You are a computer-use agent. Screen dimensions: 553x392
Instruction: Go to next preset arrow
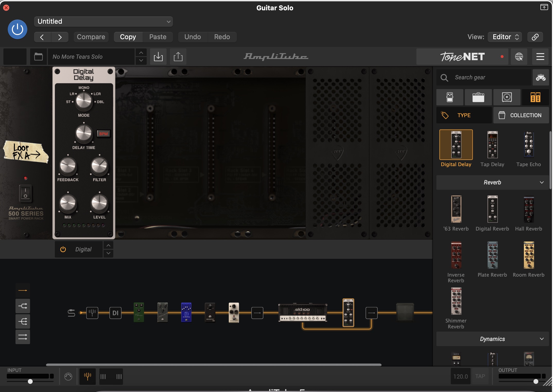[60, 37]
